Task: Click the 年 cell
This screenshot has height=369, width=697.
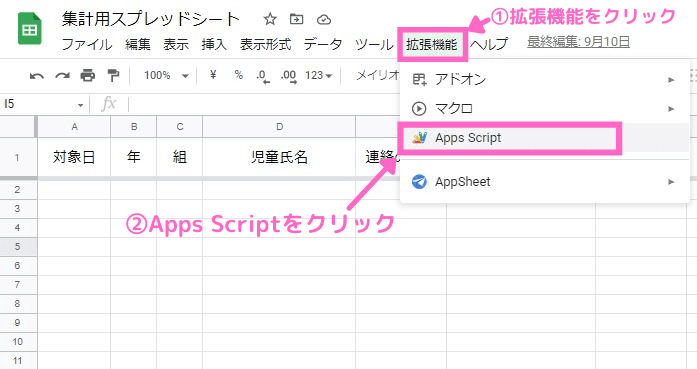Action: (134, 157)
